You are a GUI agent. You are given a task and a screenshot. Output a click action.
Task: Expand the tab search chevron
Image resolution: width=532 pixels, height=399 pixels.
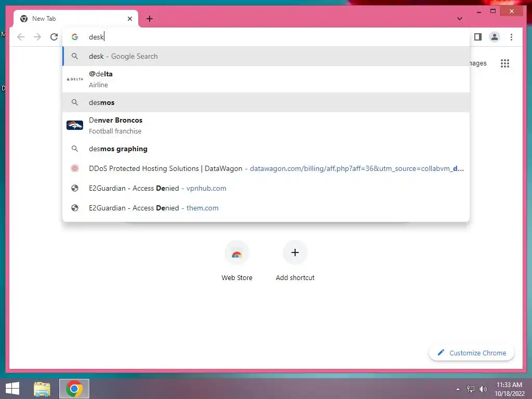459,19
